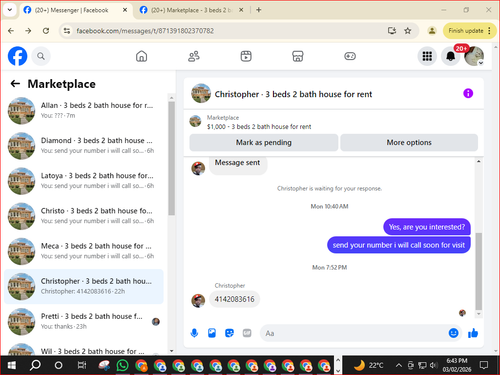Go to Facebook Home feed icon
This screenshot has width=500, height=375.
[x=141, y=56]
